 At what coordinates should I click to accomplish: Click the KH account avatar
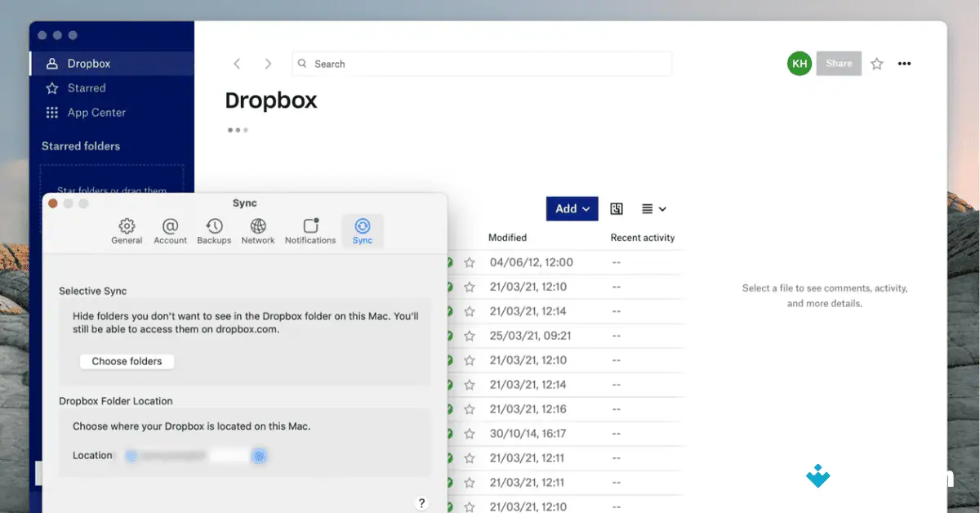click(799, 63)
